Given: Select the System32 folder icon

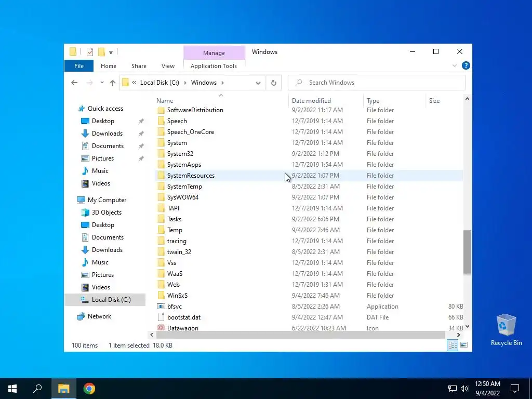Looking at the screenshot, I should coord(161,154).
